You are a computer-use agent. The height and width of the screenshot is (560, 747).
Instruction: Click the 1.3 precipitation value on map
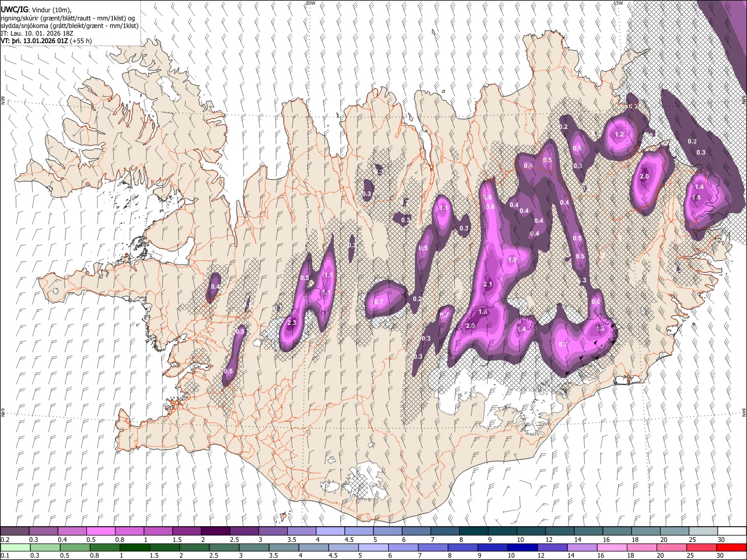point(600,328)
